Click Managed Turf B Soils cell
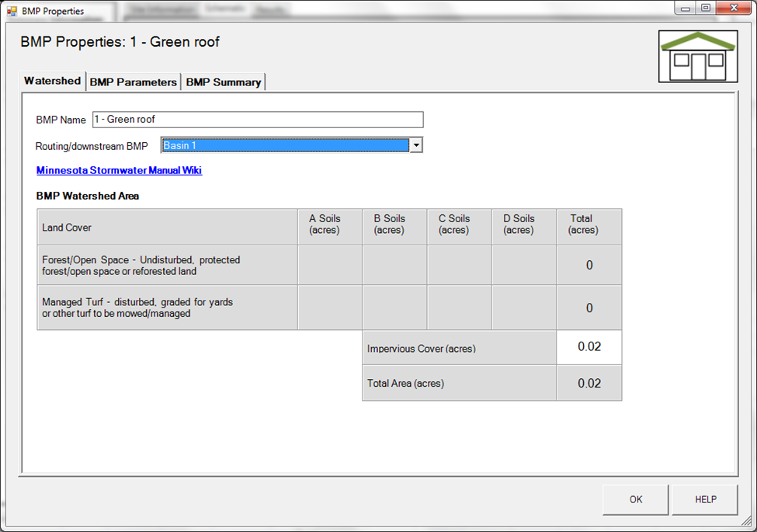 point(394,308)
